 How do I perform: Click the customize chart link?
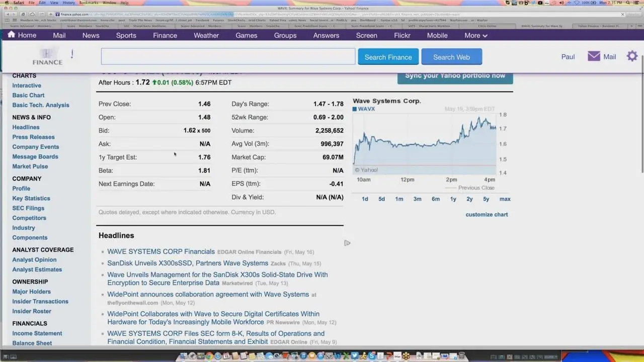(x=487, y=215)
